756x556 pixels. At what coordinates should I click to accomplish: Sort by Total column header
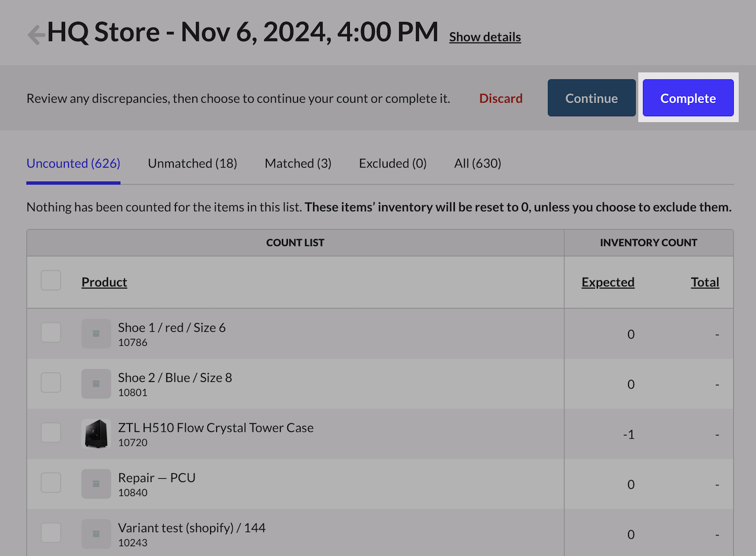tap(705, 282)
